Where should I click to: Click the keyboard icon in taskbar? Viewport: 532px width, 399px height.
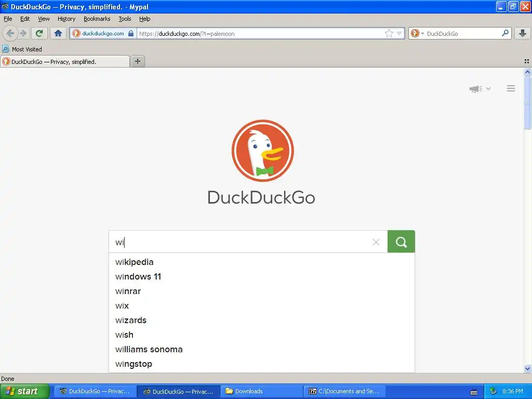(474, 392)
